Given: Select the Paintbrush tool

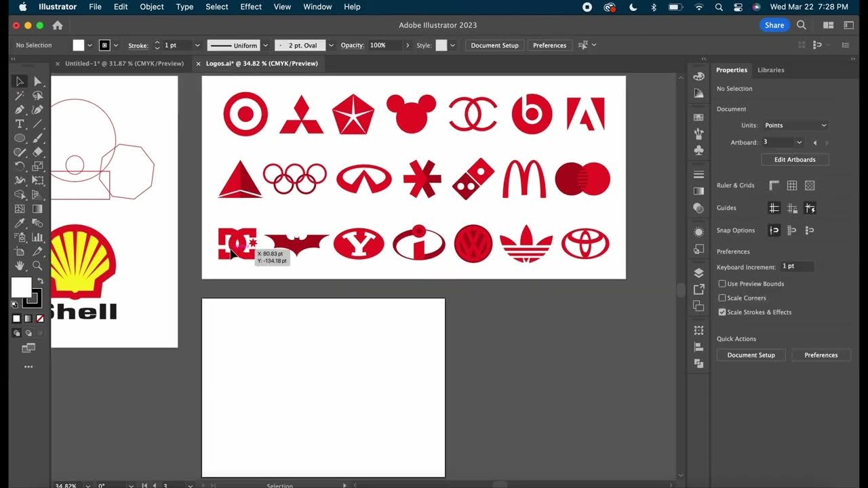Looking at the screenshot, I should (x=37, y=138).
